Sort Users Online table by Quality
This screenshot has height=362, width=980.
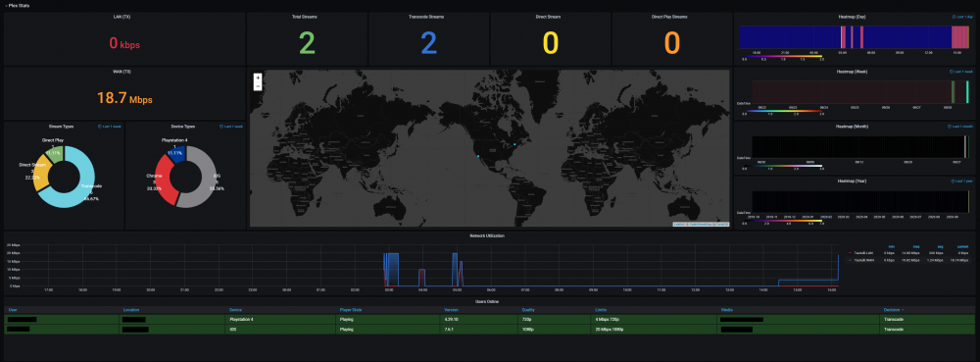[528, 309]
